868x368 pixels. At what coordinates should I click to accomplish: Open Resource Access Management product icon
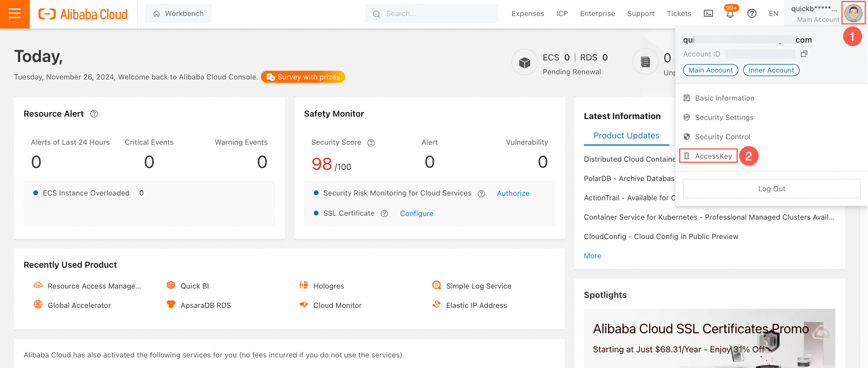tap(38, 285)
